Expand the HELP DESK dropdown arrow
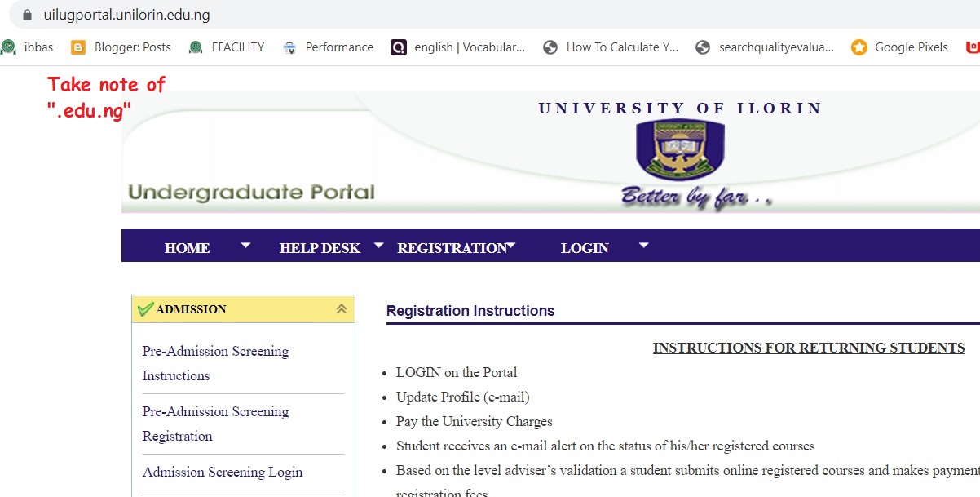 [x=378, y=244]
